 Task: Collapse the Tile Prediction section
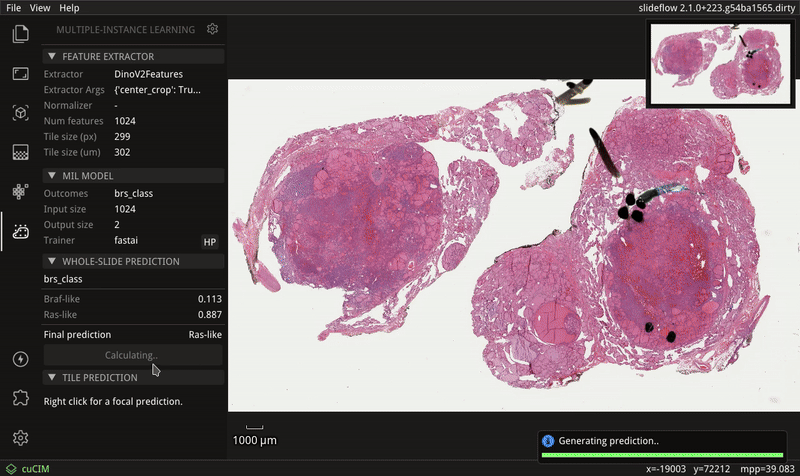[x=52, y=377]
